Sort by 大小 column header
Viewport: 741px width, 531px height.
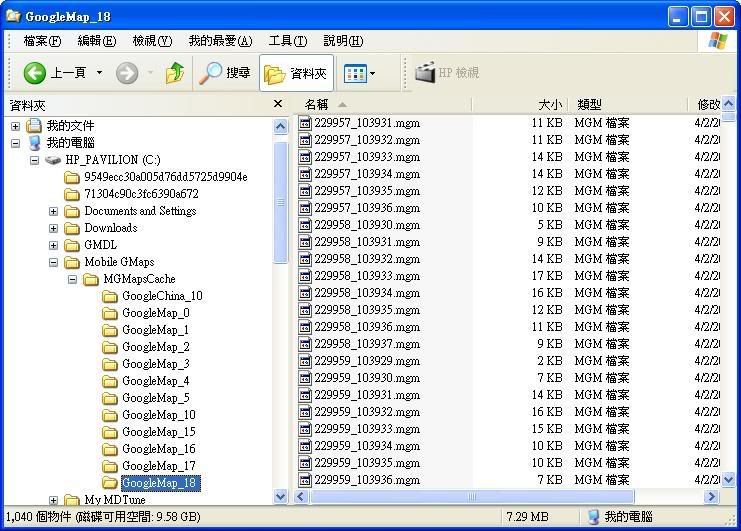tap(549, 104)
